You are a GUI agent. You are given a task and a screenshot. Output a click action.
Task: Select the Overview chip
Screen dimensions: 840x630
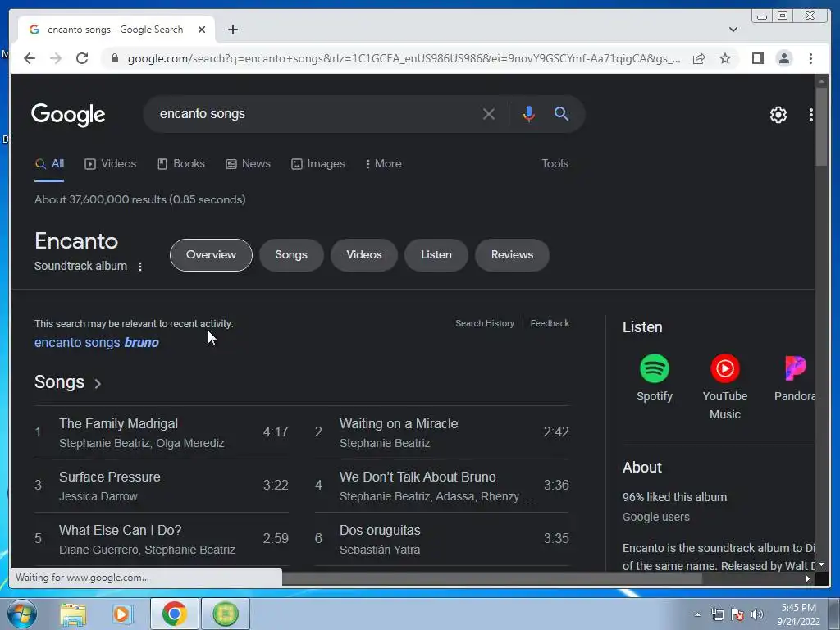211,255
